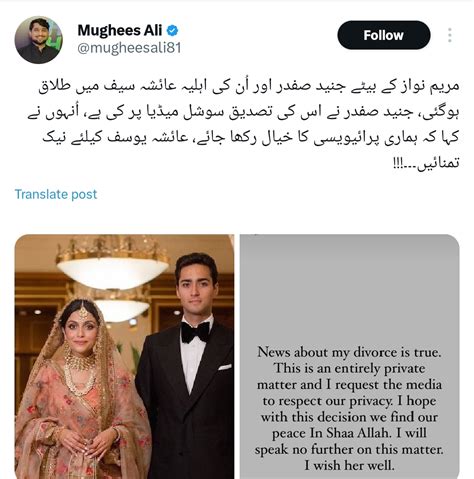Open the grey divorce statement image
This screenshot has width=474, height=479.
pos(350,357)
